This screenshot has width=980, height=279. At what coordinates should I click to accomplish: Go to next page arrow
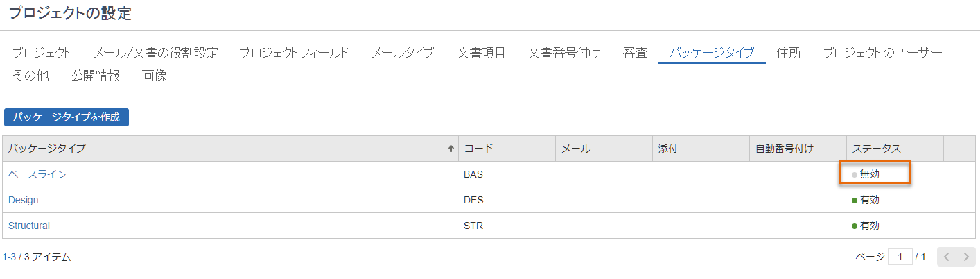point(966,257)
